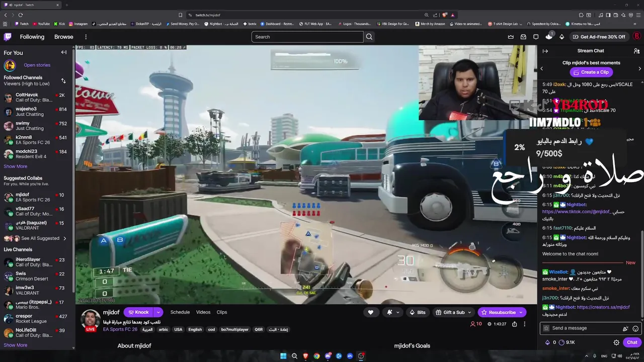Open the three-dot More menu beside Browse
This screenshot has width=644, height=362.
pos(86,37)
